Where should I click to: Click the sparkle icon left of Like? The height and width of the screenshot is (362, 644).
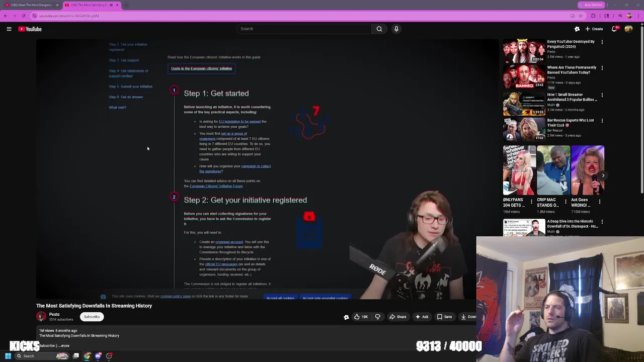click(346, 317)
